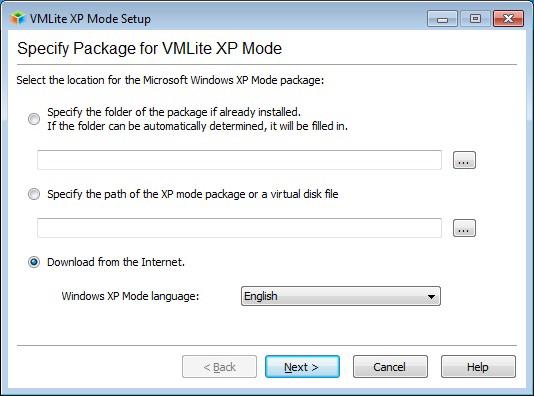Go back with the Back button
The height and width of the screenshot is (396, 534).
(219, 367)
